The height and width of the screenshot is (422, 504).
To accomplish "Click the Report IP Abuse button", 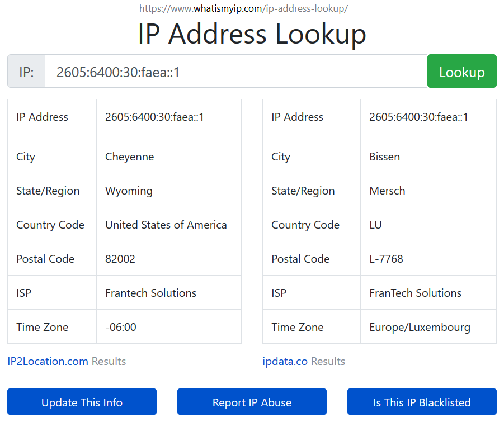I will (251, 402).
